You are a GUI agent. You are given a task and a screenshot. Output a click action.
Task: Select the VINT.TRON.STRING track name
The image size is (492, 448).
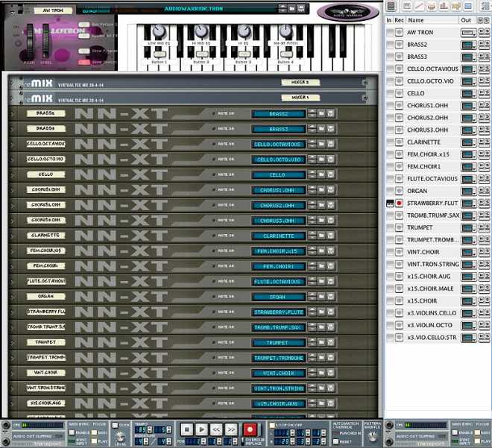(x=432, y=265)
